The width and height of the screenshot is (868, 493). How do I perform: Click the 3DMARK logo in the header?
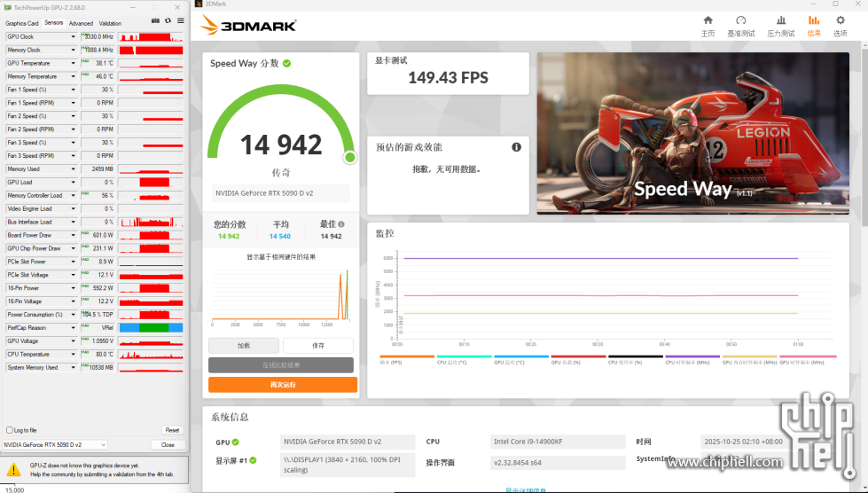coord(248,25)
